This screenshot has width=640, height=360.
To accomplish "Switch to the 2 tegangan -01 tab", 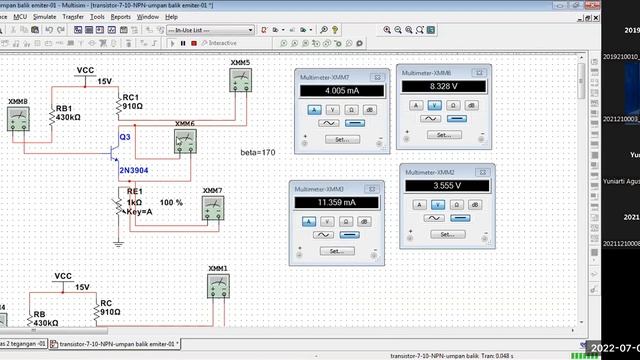I will coord(23,344).
